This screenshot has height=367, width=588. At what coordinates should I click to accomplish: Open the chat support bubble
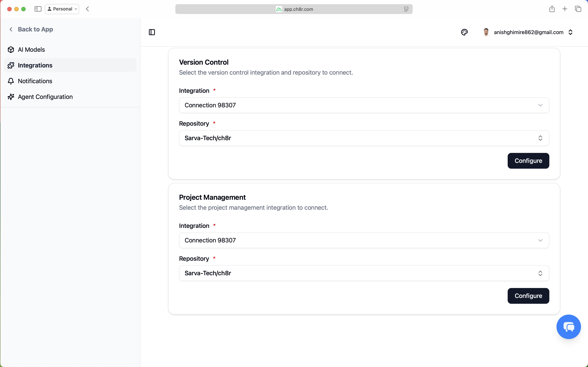coord(568,326)
